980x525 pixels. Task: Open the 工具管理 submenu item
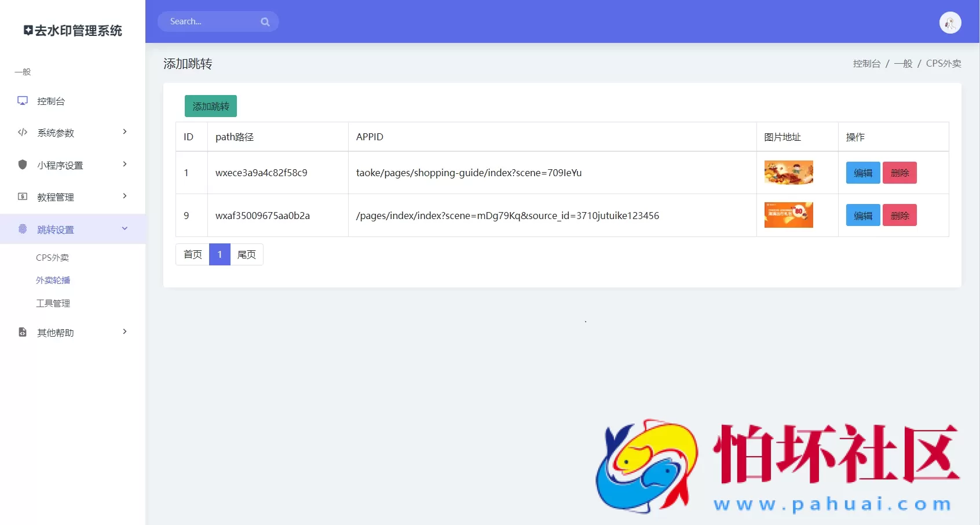pos(53,304)
